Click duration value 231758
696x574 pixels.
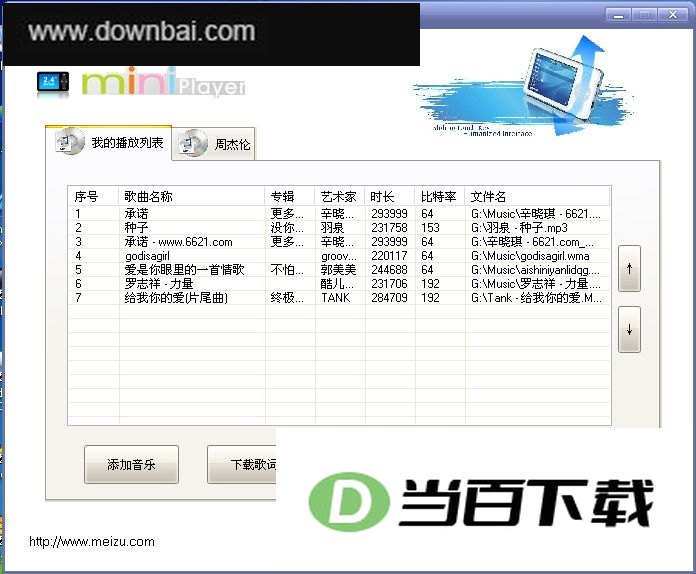coord(389,228)
